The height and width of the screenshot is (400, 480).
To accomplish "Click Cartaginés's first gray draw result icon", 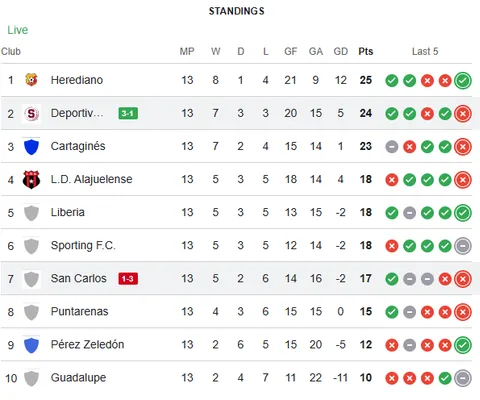I will pos(392,147).
